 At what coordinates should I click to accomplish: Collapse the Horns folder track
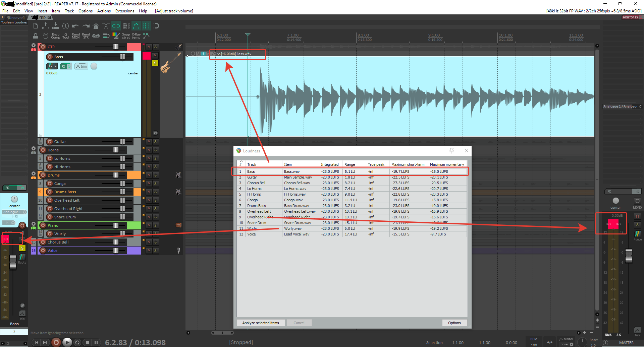(34, 148)
